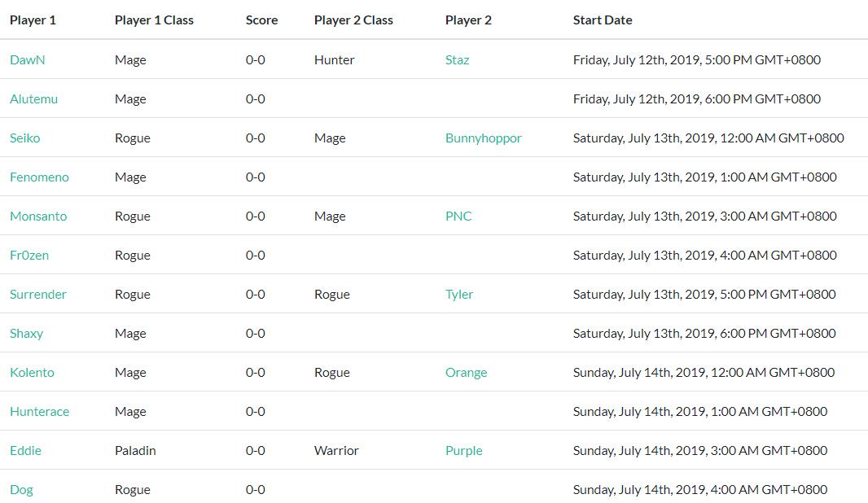
Task: Select Tyler player link
Action: coord(459,294)
